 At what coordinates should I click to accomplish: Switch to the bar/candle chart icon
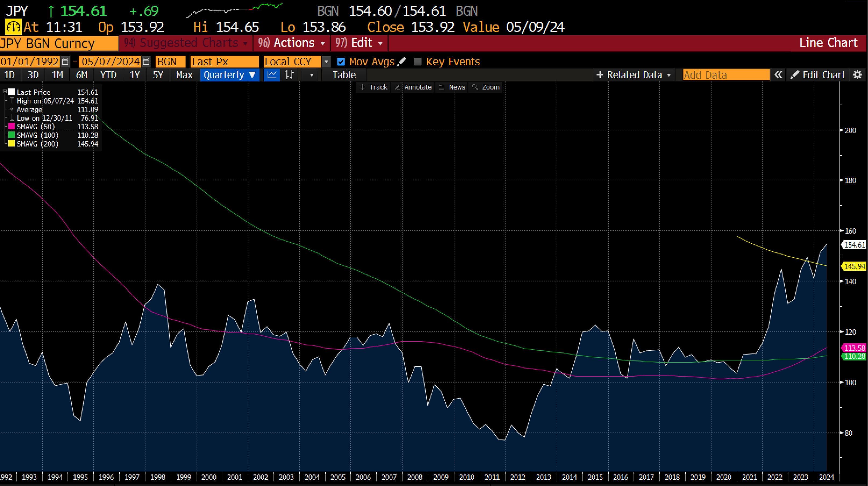point(289,75)
